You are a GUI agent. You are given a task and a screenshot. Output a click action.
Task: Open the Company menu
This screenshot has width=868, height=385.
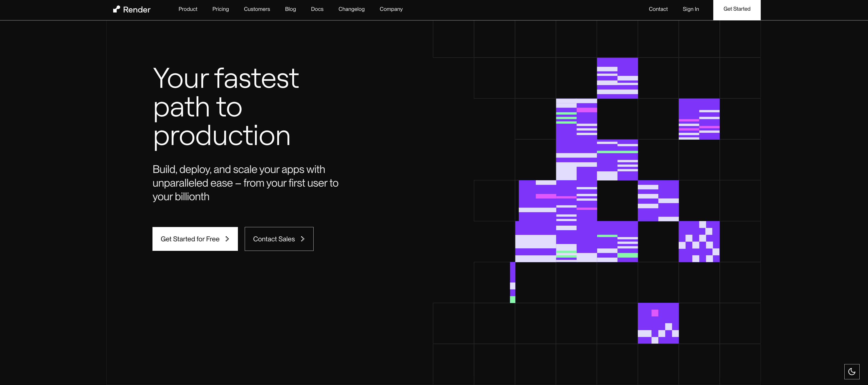391,9
